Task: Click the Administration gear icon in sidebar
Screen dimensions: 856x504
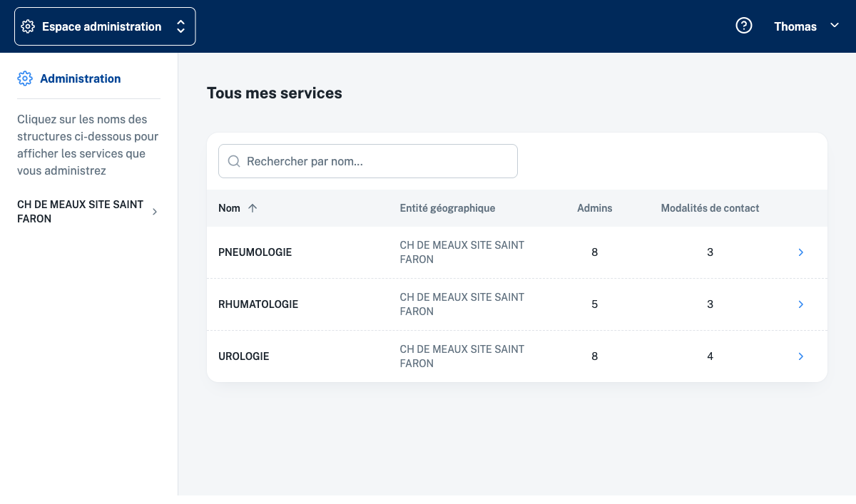Action: 25,78
